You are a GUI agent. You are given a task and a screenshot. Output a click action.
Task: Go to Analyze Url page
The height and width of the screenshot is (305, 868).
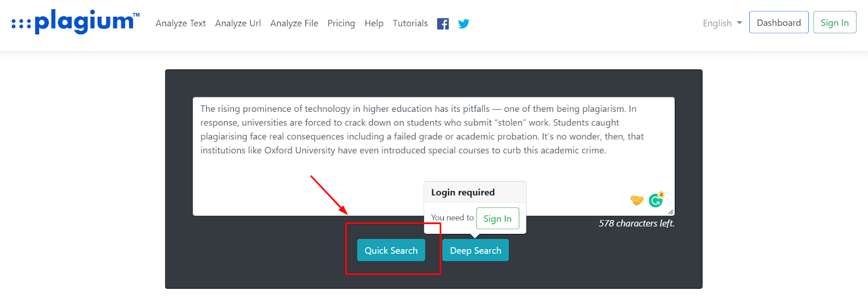(x=238, y=23)
